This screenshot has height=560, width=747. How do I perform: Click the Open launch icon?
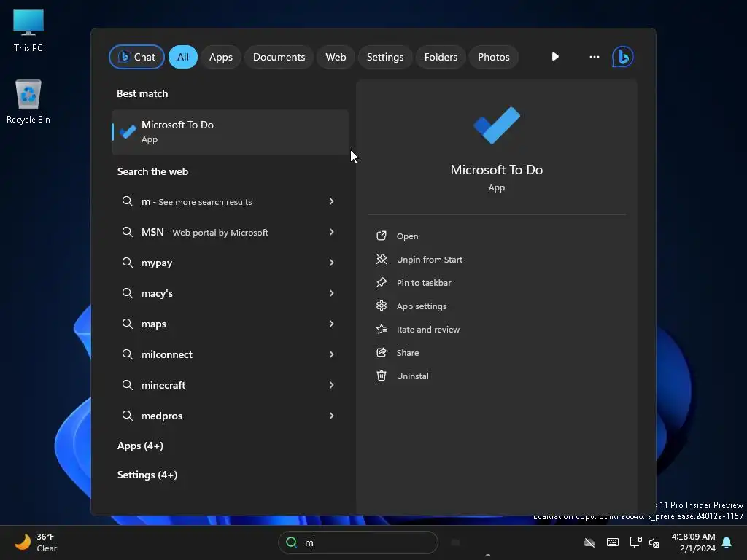tap(381, 236)
